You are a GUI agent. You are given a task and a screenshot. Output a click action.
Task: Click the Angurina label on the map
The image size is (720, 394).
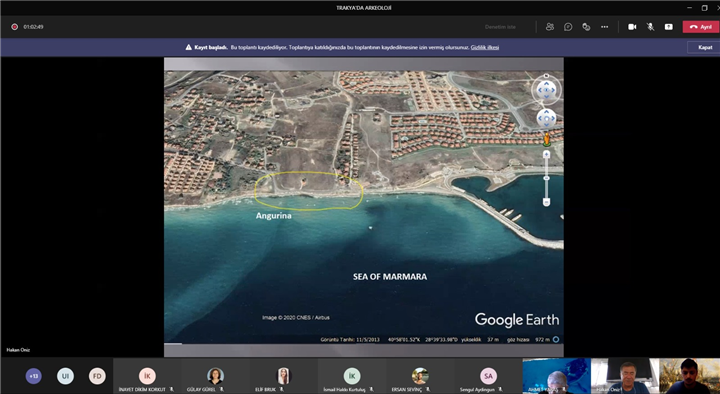pos(274,215)
